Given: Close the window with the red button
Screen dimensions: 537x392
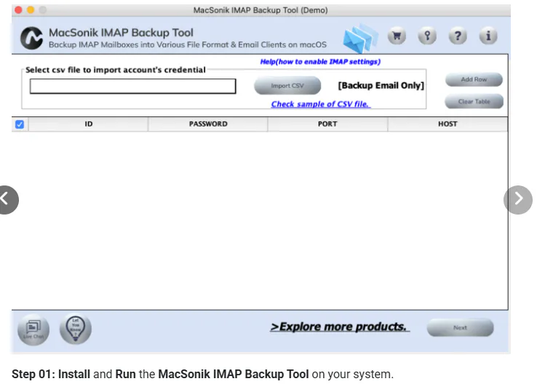Looking at the screenshot, I should pyautogui.click(x=18, y=10).
